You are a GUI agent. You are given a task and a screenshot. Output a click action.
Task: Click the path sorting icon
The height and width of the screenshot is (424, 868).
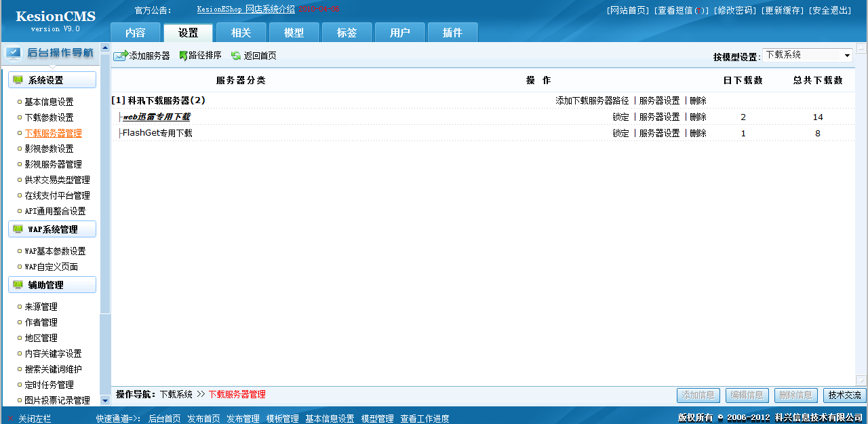pyautogui.click(x=183, y=56)
